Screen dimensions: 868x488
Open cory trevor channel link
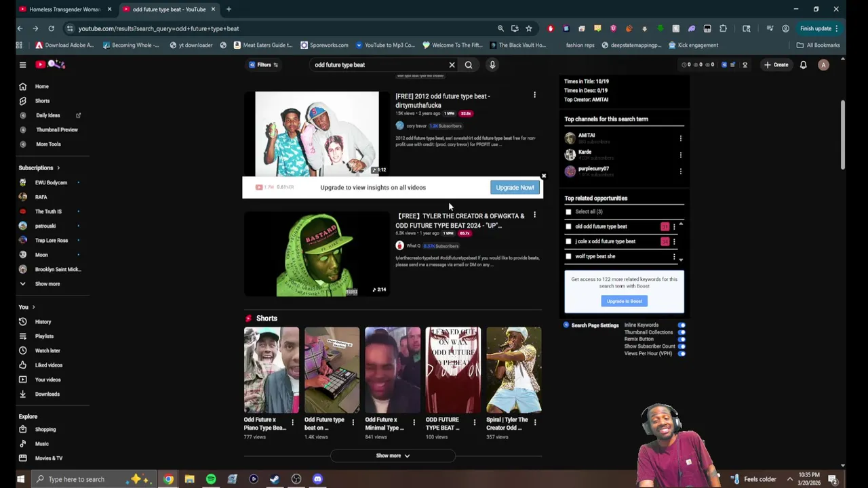416,126
